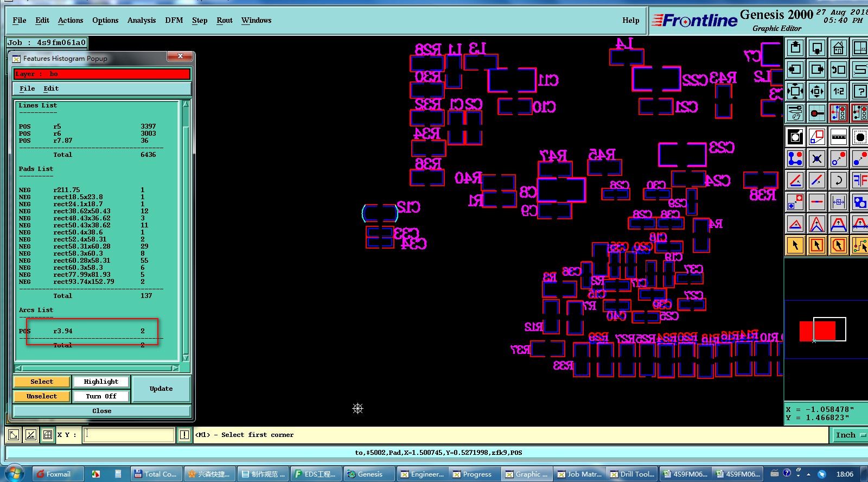Click the question mark help icon

(x=860, y=91)
